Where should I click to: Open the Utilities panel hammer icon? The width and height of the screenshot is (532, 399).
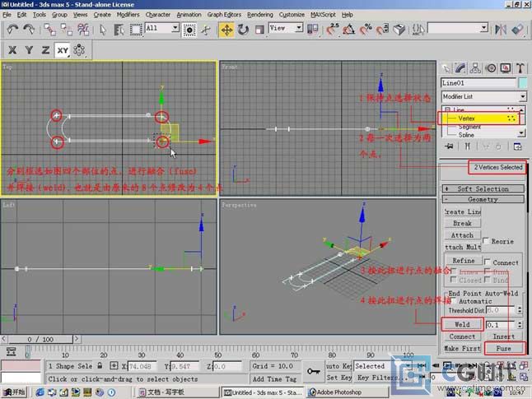pyautogui.click(x=520, y=68)
